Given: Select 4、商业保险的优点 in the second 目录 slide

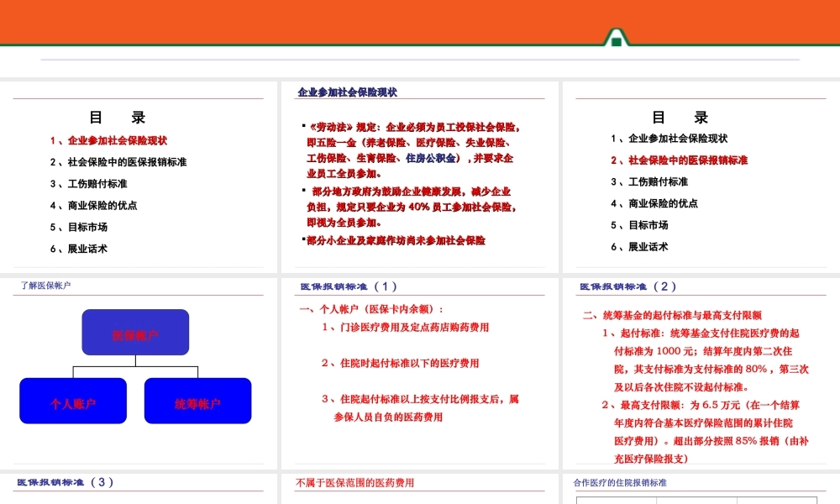Looking at the screenshot, I should click(654, 203).
